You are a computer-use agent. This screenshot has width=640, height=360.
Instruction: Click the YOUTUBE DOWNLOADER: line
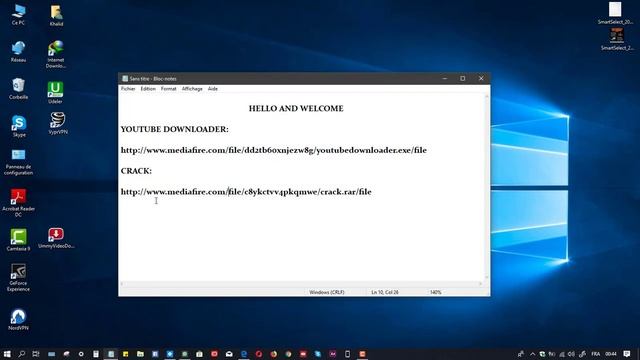175,129
